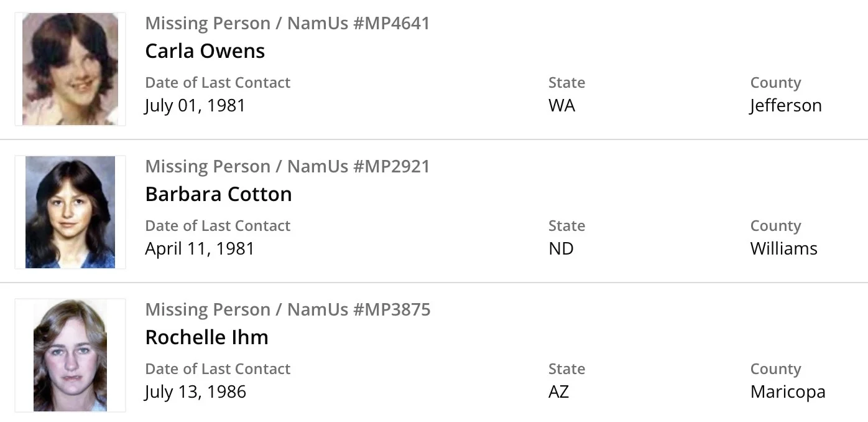Select the ND state value
Screen dimensions: 868x422
pos(561,248)
